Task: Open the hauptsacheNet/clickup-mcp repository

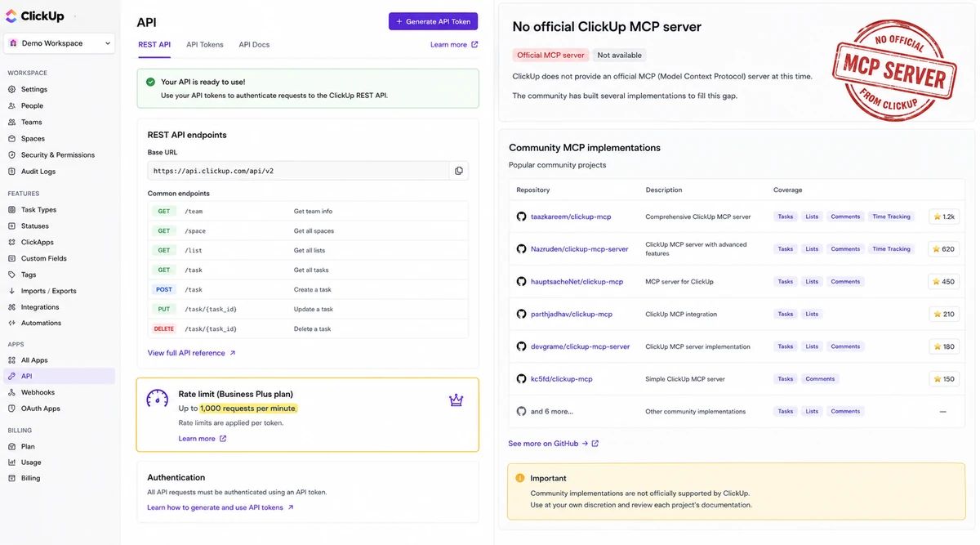Action: point(577,281)
